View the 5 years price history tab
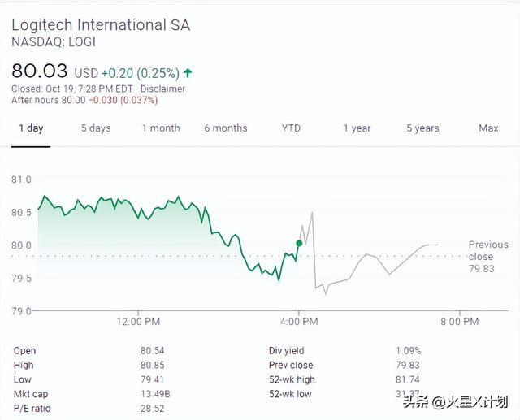520x420 pixels. click(422, 128)
